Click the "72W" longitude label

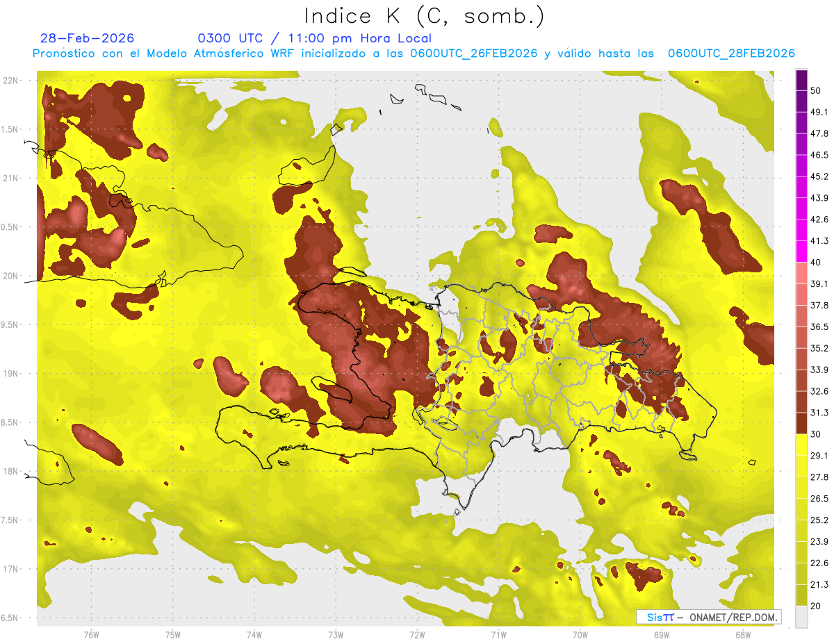pyautogui.click(x=417, y=634)
